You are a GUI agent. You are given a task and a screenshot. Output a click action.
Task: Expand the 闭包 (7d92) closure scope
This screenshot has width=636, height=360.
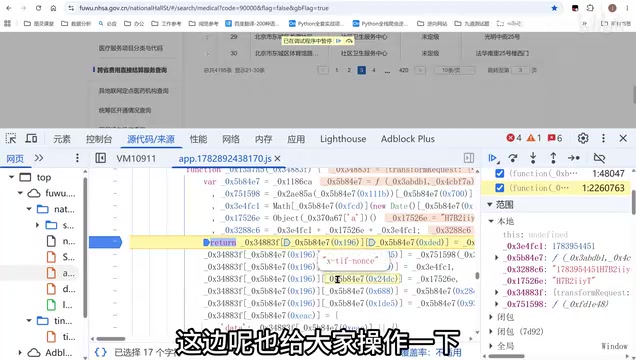point(491,332)
